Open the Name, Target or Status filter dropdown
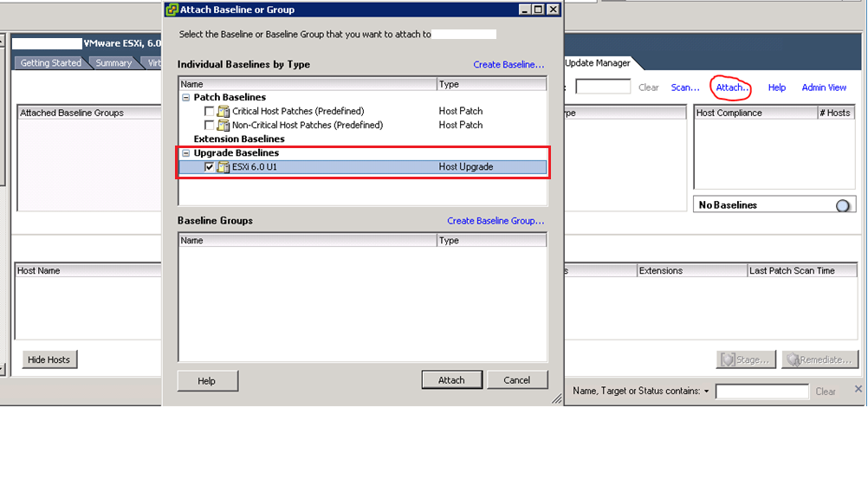The width and height of the screenshot is (868, 479). click(x=706, y=392)
